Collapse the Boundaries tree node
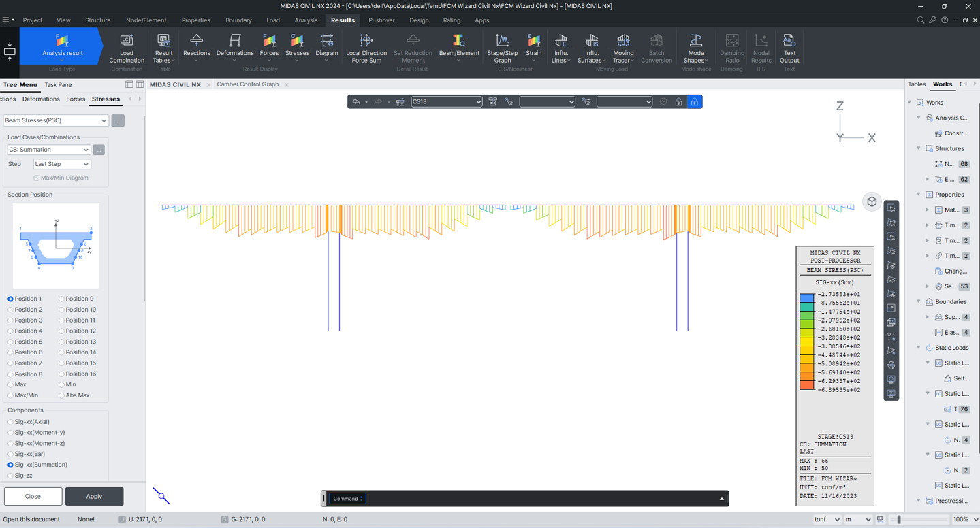The height and width of the screenshot is (528, 980). point(919,301)
